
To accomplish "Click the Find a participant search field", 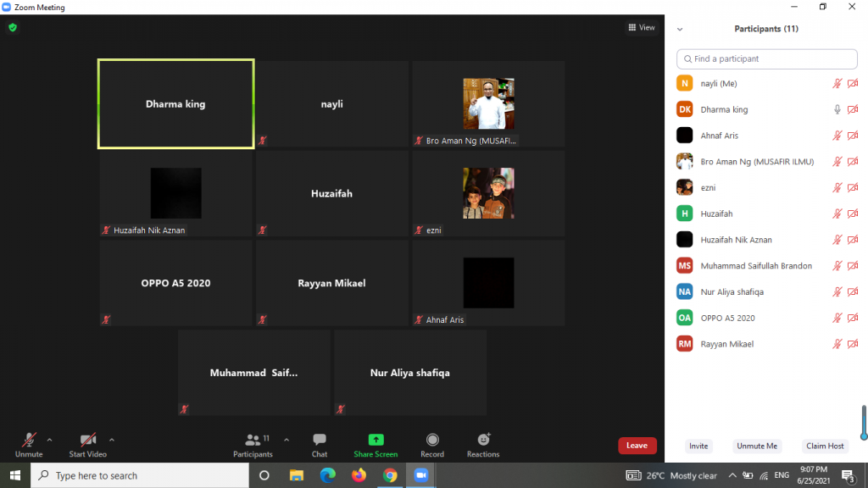I will click(767, 59).
